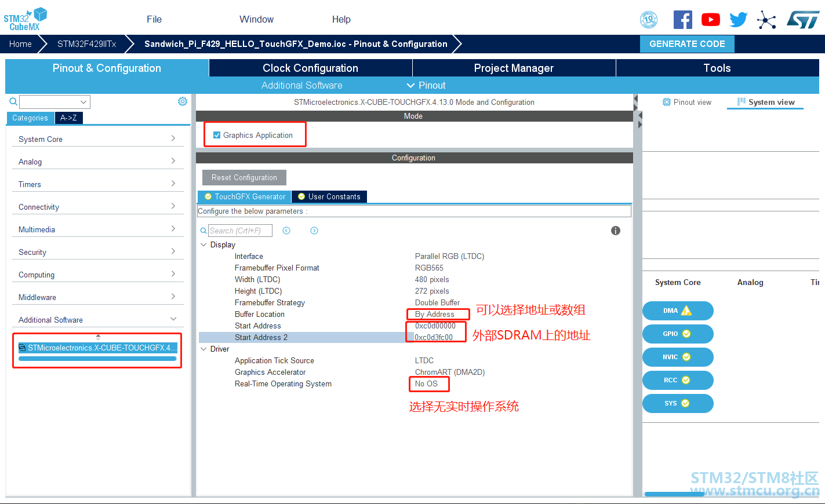Go to Home breadcrumb
The image size is (825, 504).
pyautogui.click(x=20, y=44)
